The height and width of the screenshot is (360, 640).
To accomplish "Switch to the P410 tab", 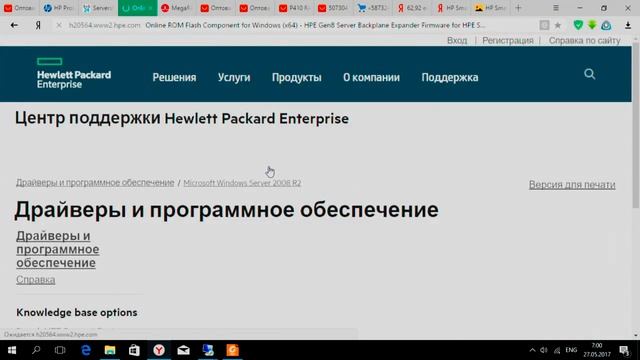I will click(x=294, y=8).
